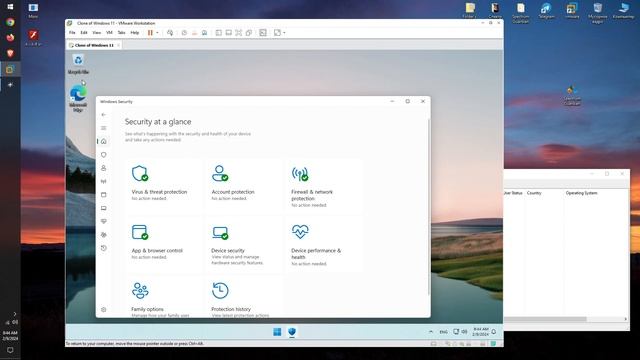Select the account person icon in sidebar

(104, 168)
